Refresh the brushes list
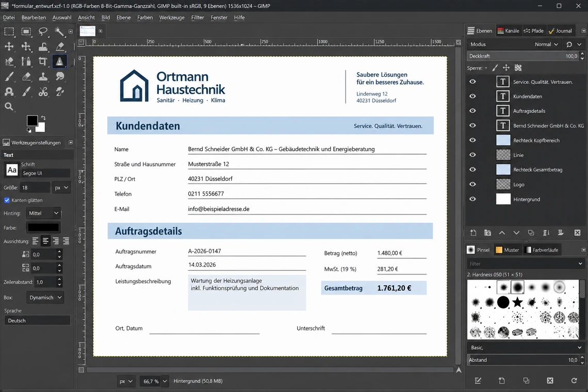This screenshot has height=392, width=588. pos(574,381)
